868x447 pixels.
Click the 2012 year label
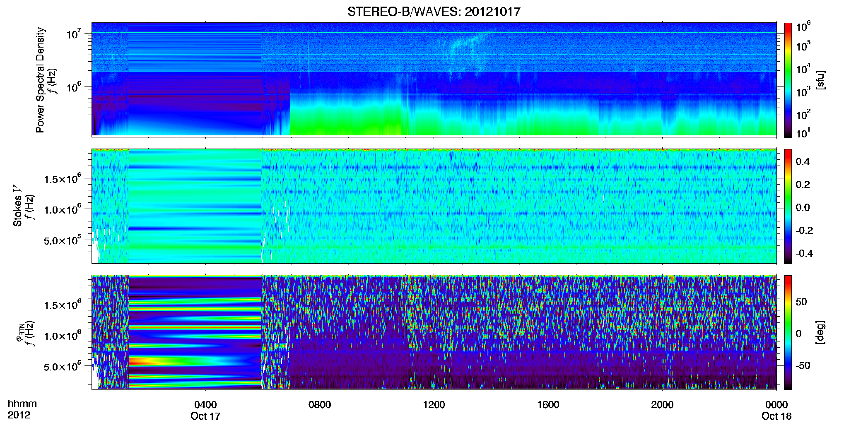pos(19,416)
